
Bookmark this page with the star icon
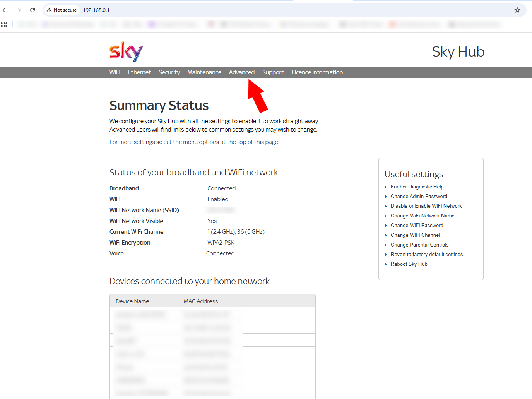[517, 10]
